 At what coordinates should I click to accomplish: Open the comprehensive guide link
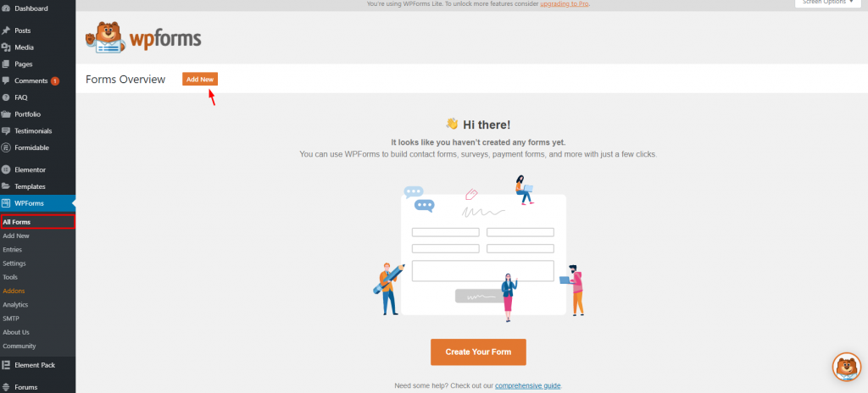pos(527,385)
